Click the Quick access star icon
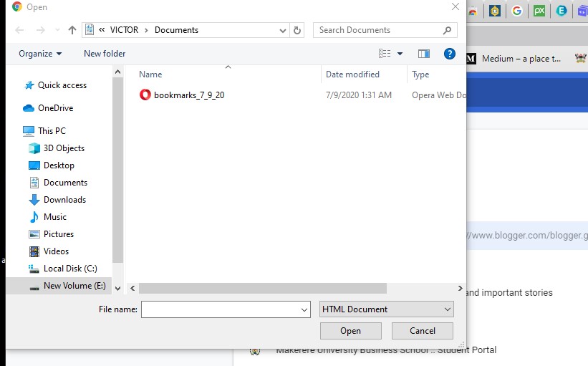Screen dimensions: 588x366 pyautogui.click(x=29, y=85)
